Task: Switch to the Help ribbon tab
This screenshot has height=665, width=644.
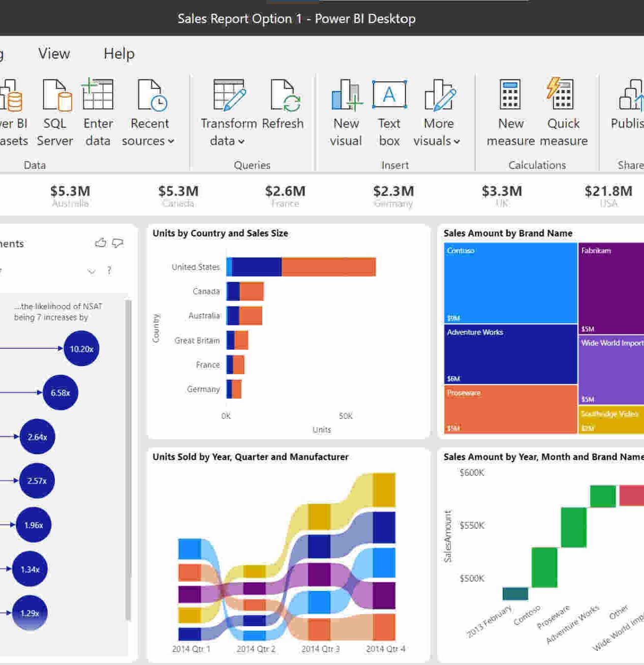Action: 119,53
